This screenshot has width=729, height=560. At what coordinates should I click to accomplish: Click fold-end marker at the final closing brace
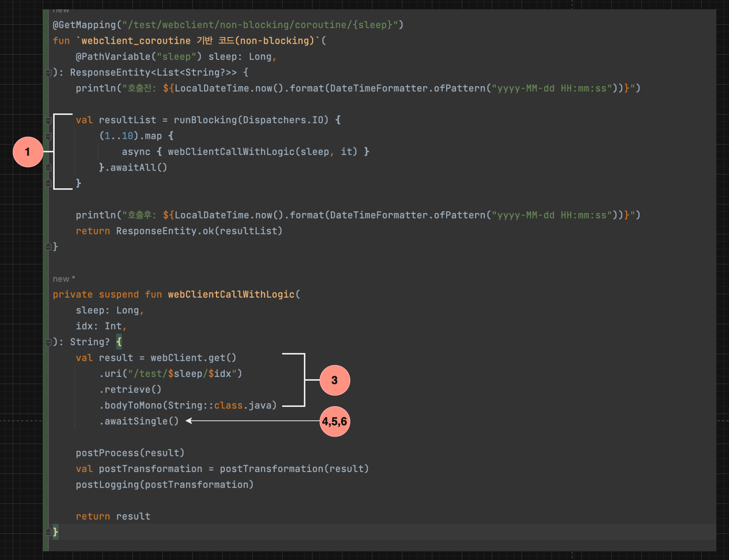click(48, 532)
